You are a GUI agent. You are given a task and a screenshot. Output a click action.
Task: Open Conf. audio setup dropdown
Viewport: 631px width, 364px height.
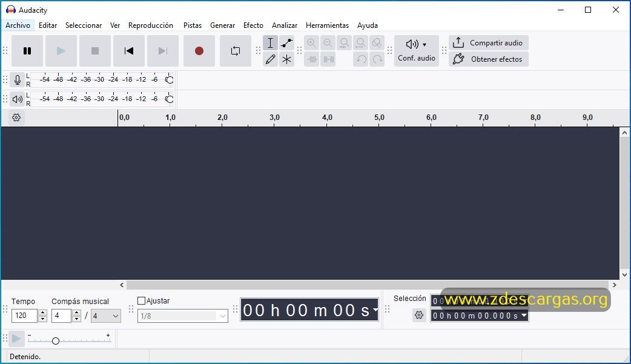[x=417, y=51]
